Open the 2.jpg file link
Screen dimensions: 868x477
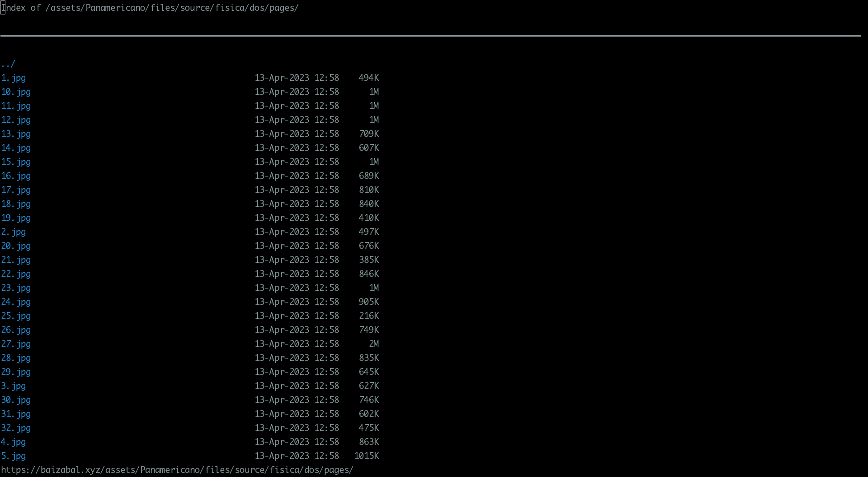13,232
